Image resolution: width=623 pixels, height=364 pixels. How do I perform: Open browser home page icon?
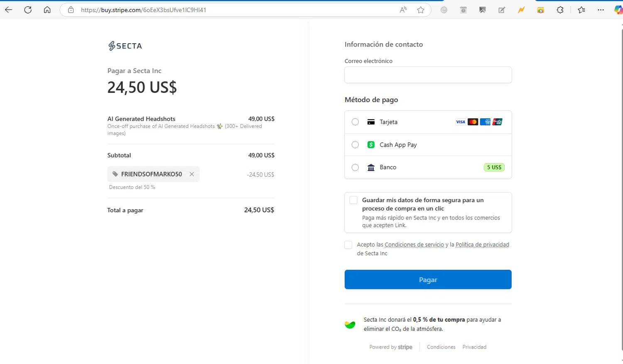point(47,10)
